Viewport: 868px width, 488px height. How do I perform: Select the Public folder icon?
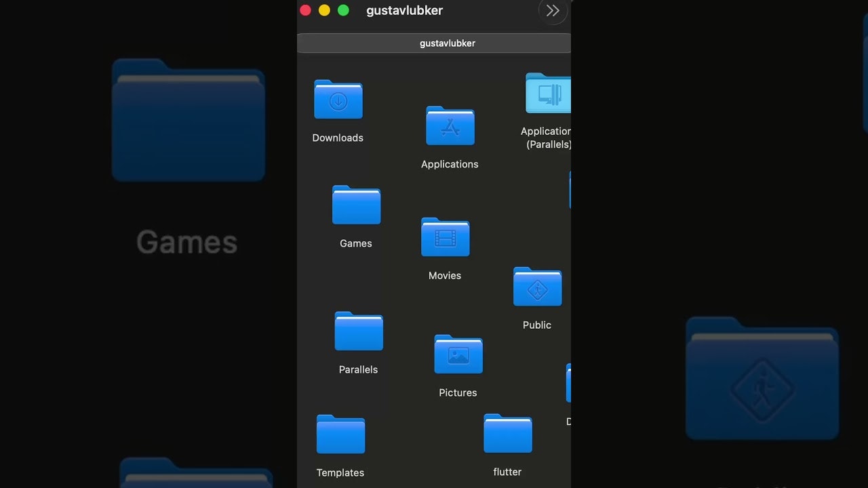point(537,287)
